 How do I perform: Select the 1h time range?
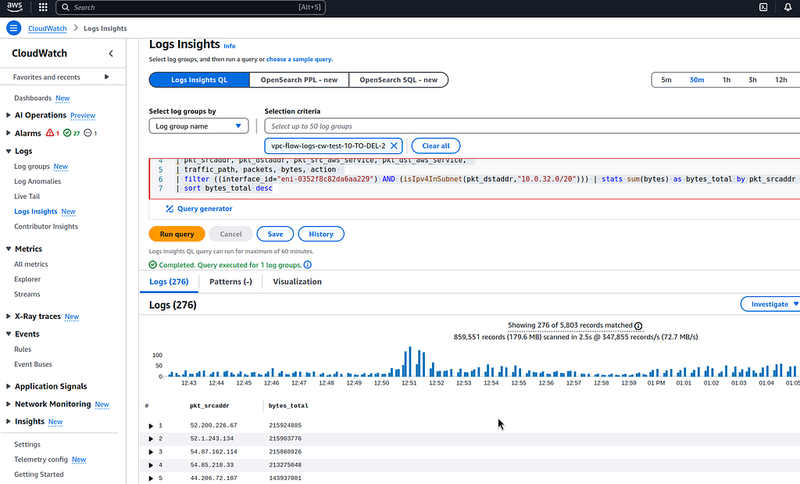coord(727,80)
